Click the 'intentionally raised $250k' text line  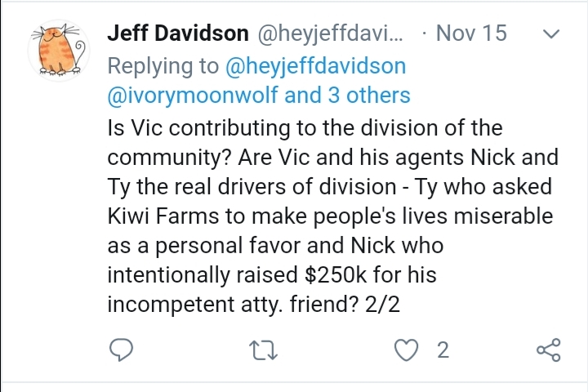coord(272,274)
